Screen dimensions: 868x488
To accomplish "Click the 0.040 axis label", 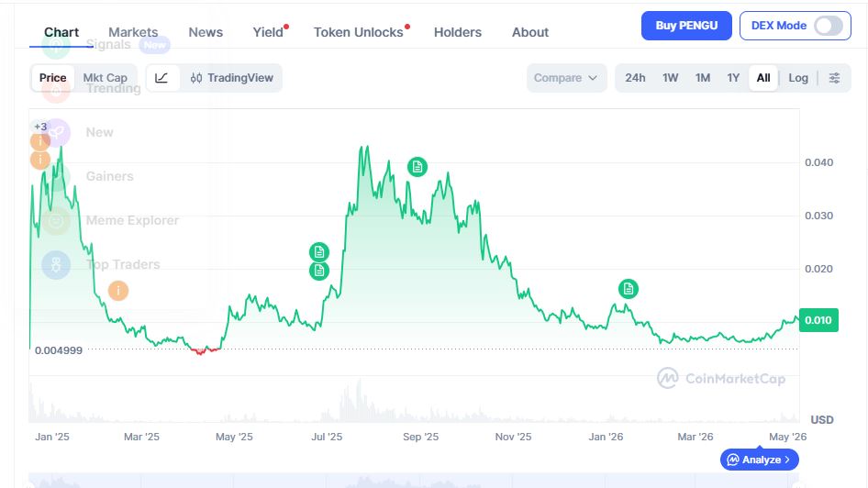I will (x=818, y=162).
